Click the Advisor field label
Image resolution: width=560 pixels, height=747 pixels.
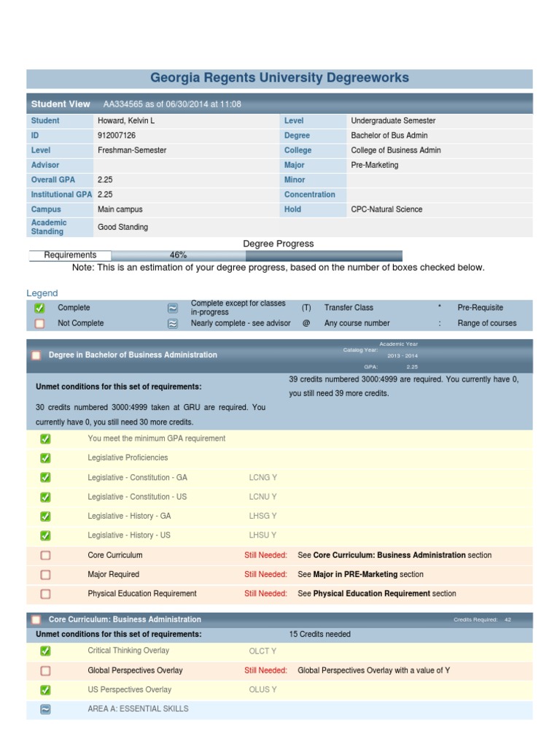44,165
